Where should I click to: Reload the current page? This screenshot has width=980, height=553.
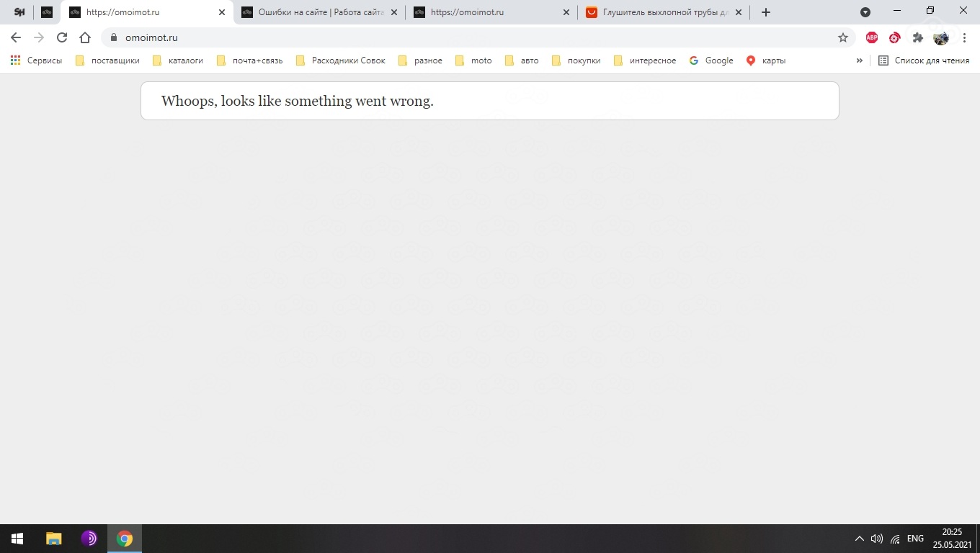tap(62, 37)
